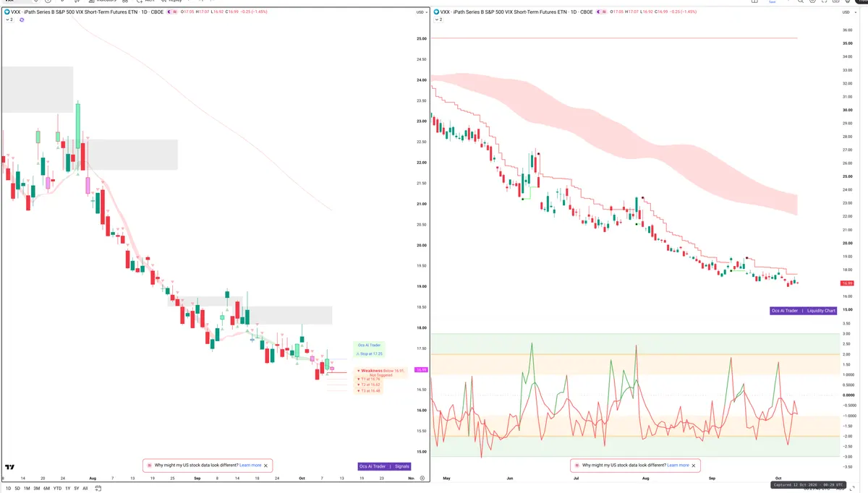Select the All time range
The width and height of the screenshot is (868, 493).
tap(85, 489)
